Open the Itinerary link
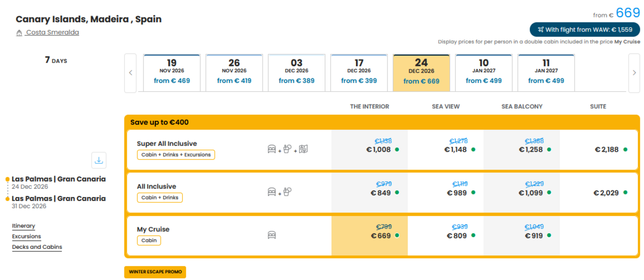This screenshot has height=280, width=644. point(23,226)
